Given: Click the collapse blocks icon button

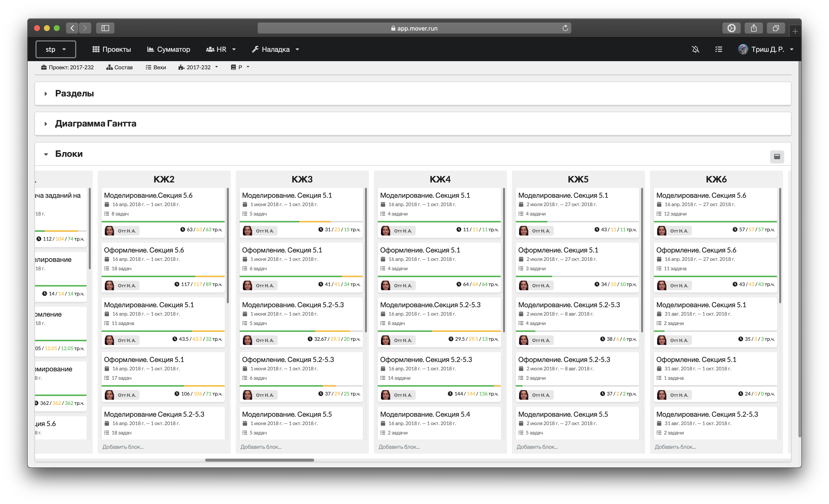Looking at the screenshot, I should pos(777,156).
